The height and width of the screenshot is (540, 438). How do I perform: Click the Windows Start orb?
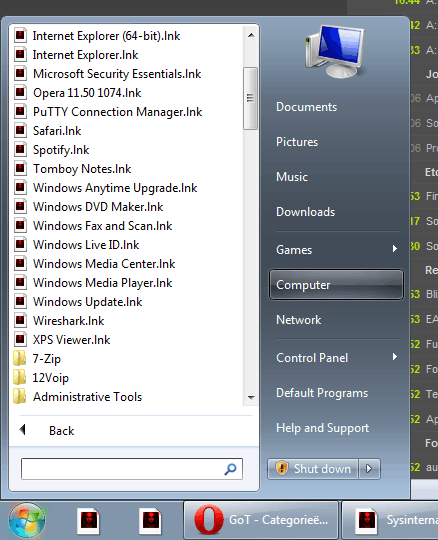(x=27, y=520)
